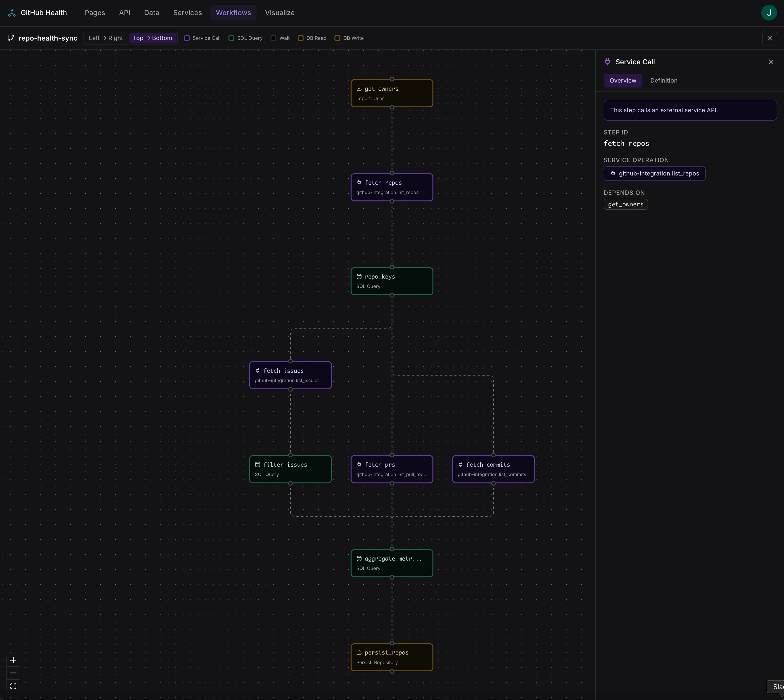Image resolution: width=784 pixels, height=700 pixels.
Task: Switch layout to Left → Right
Action: pos(106,38)
